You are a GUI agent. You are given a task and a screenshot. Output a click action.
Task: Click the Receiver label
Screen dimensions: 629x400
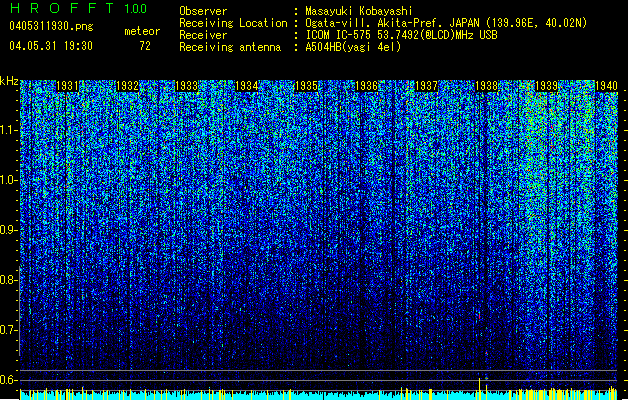tap(203, 35)
